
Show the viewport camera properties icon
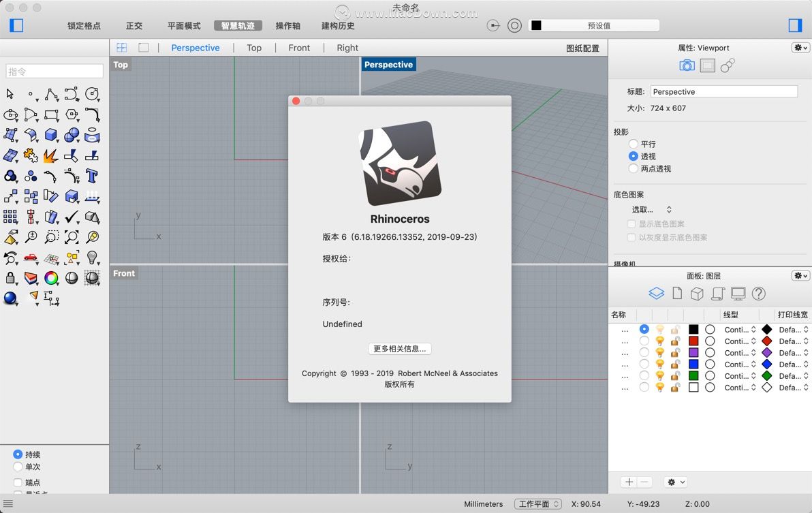(687, 65)
